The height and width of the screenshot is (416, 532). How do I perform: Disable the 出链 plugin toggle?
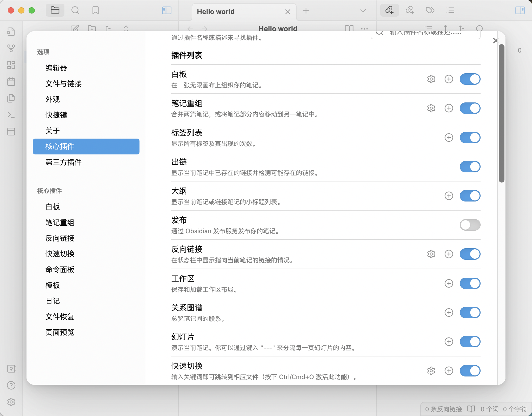[470, 167]
